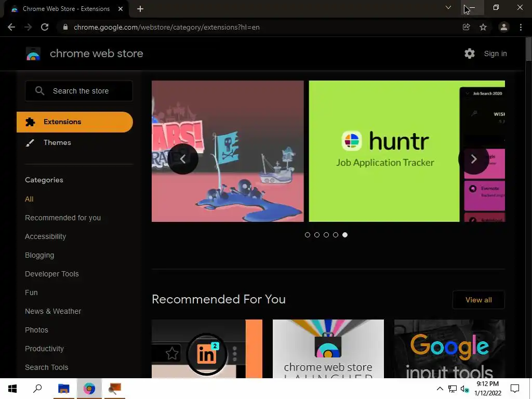532x399 pixels.
Task: Open Recommended for you category
Action: 63,218
